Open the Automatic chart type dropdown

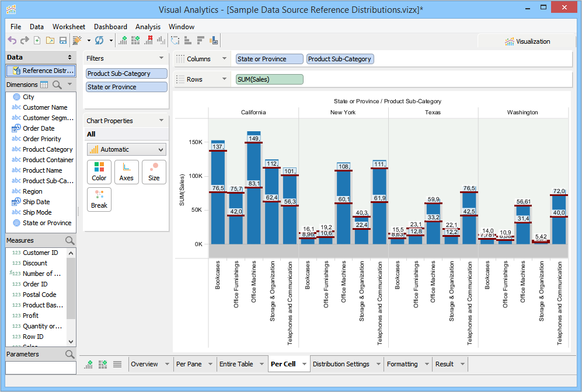coord(126,149)
